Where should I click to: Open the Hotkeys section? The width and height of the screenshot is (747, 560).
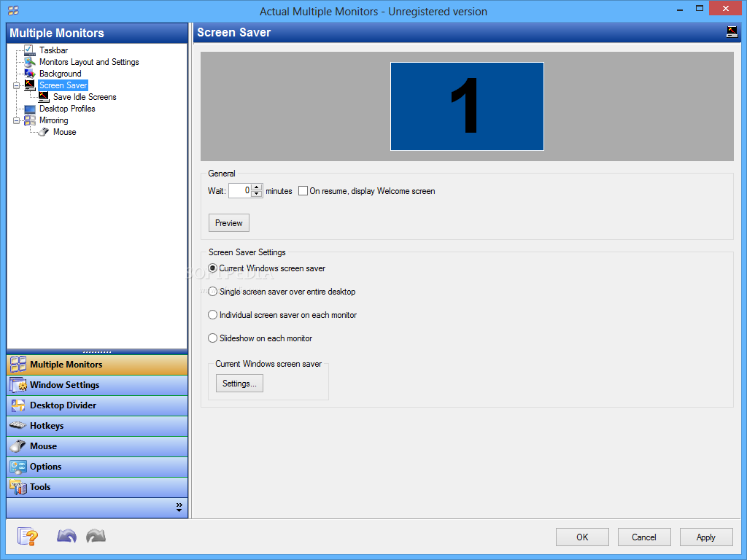coord(97,426)
